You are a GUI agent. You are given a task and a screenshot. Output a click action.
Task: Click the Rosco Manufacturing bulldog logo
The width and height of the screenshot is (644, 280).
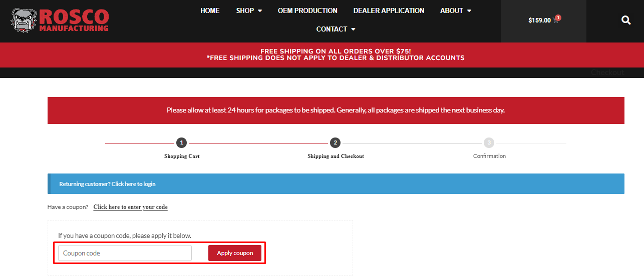(60, 20)
